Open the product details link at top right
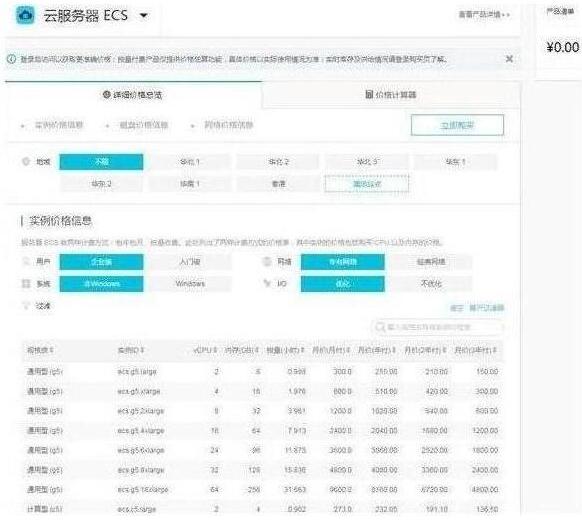 coord(484,14)
